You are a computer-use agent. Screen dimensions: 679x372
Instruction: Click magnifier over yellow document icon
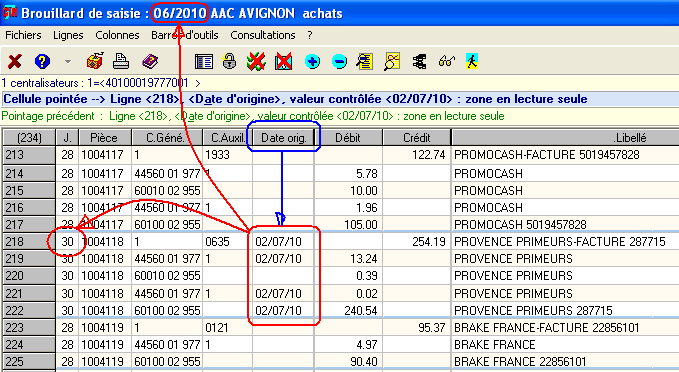[365, 61]
